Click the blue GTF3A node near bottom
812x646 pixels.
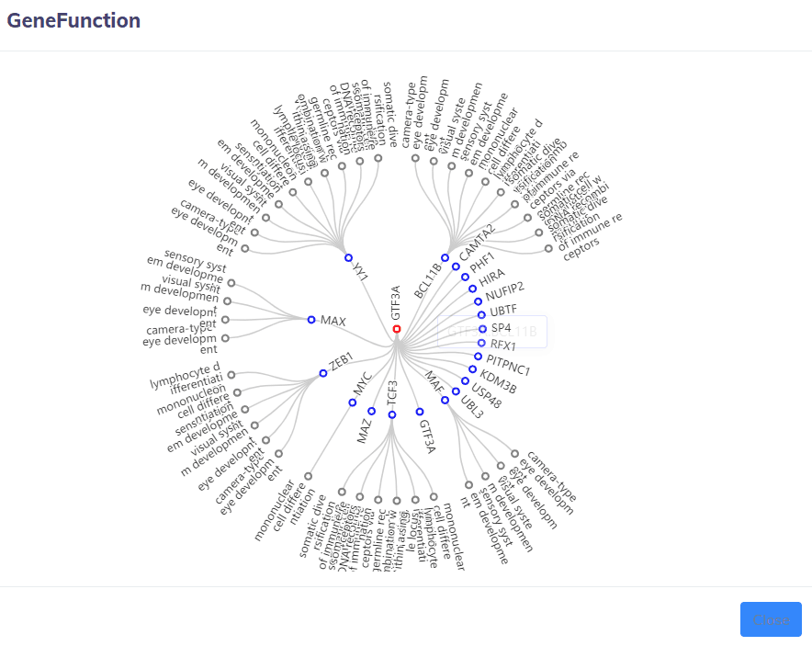420,412
